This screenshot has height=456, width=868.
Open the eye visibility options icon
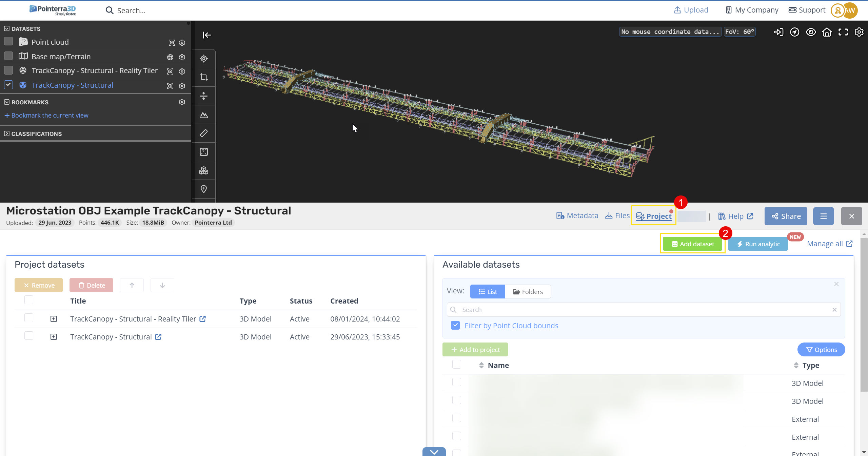pyautogui.click(x=811, y=32)
